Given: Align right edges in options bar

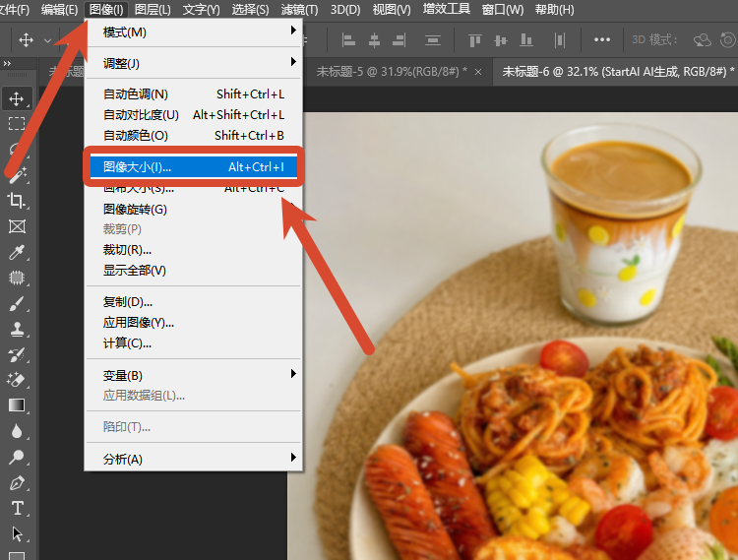Looking at the screenshot, I should click(400, 40).
